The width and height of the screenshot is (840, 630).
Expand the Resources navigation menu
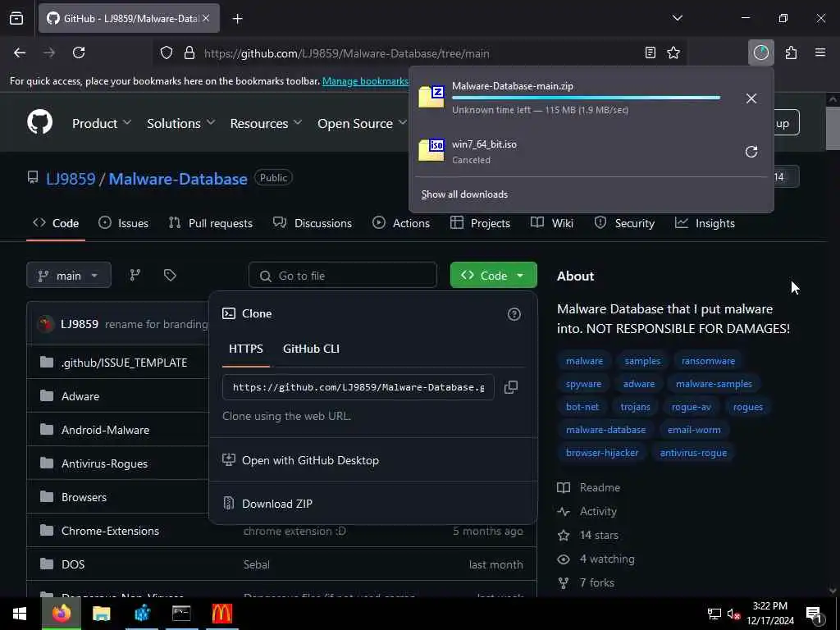point(267,123)
